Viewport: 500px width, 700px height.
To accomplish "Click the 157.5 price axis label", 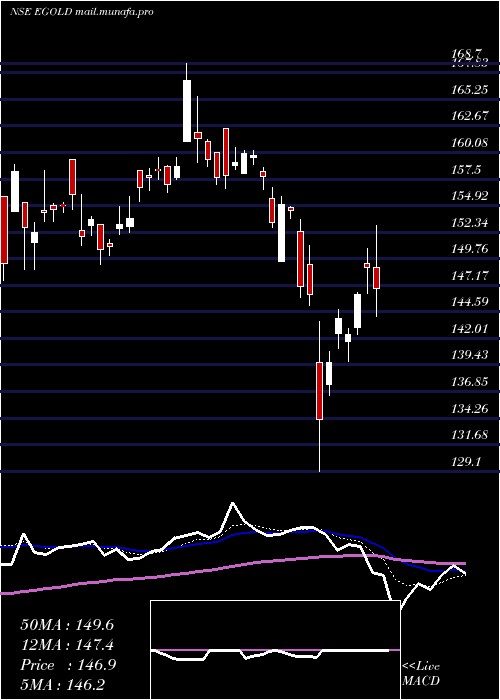I will [x=467, y=170].
